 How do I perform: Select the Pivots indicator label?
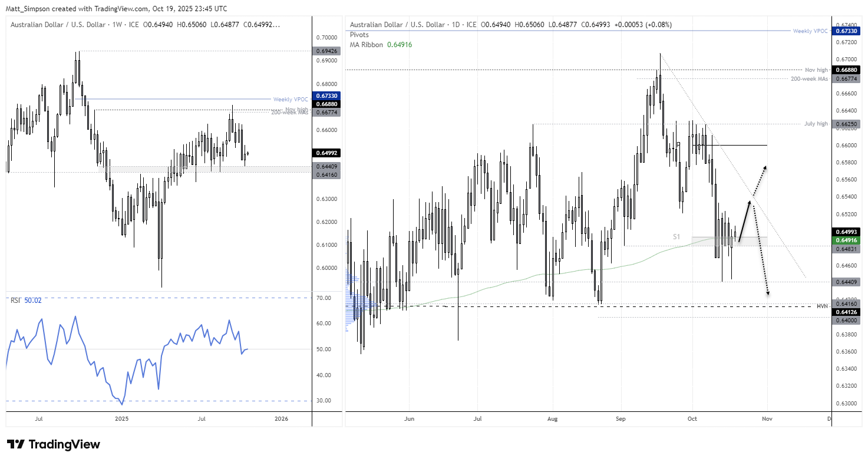[x=358, y=35]
